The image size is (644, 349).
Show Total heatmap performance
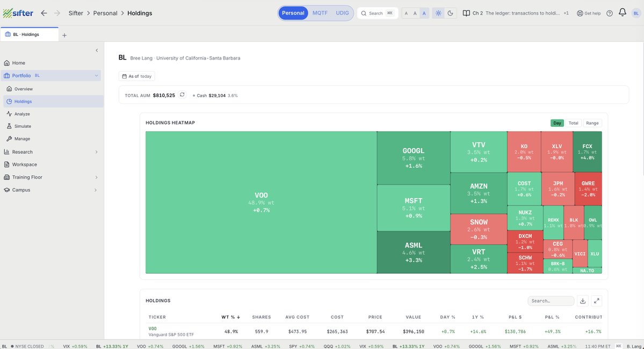pos(573,123)
